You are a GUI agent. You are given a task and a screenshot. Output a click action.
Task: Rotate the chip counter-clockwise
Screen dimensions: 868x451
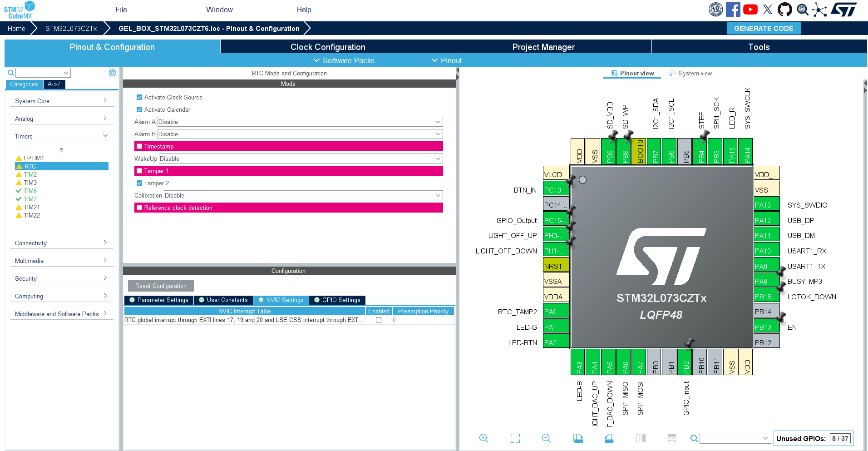pos(609,438)
